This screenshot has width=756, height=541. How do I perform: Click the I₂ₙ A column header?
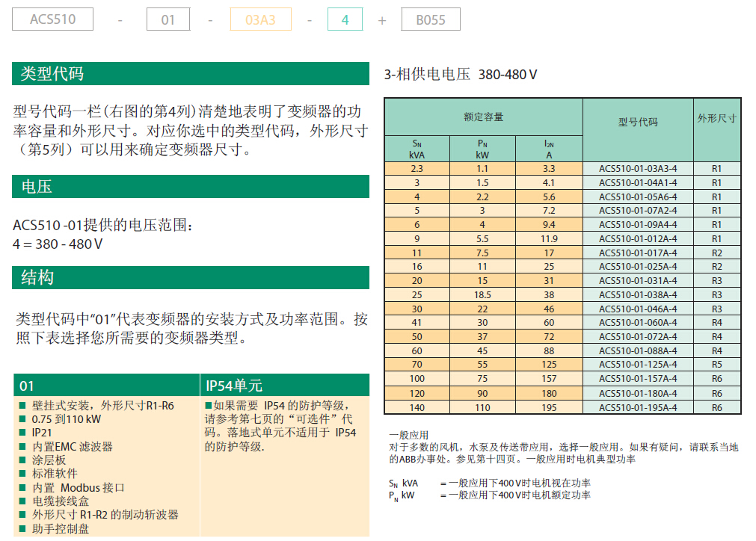tap(549, 149)
